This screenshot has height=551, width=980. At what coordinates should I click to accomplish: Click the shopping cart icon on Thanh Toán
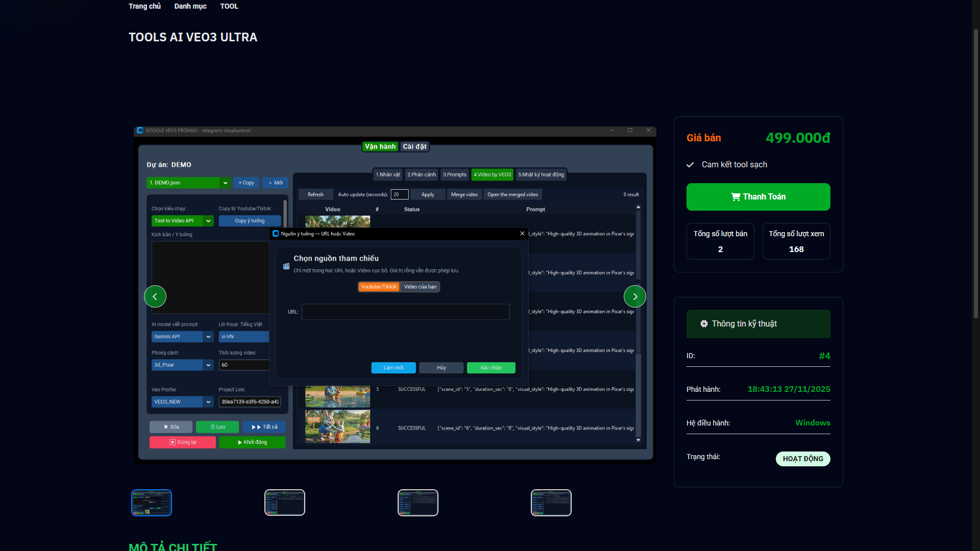click(x=736, y=197)
